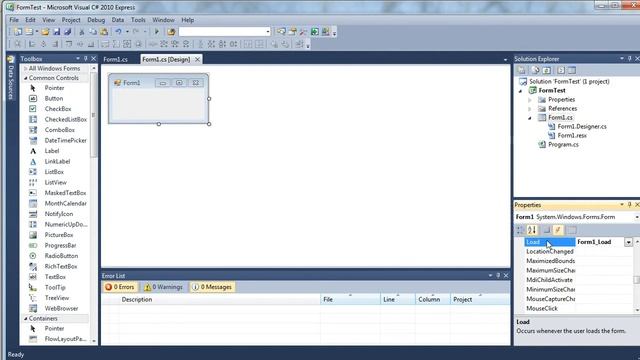Expand the Properties folder node
Image resolution: width=640 pixels, height=360 pixels.
pyautogui.click(x=530, y=100)
